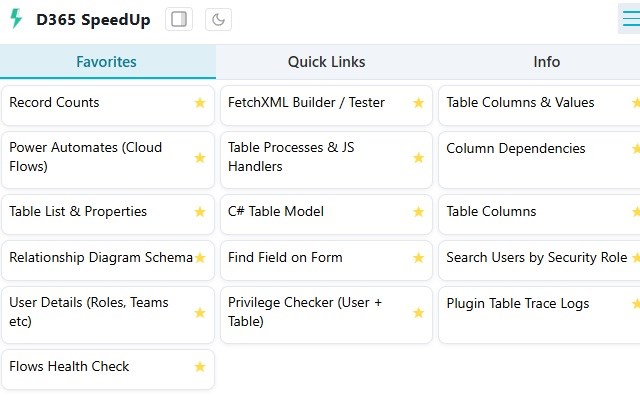Viewport: 640px width, 400px height.
Task: Open the Table Columns card
Action: 539,215
